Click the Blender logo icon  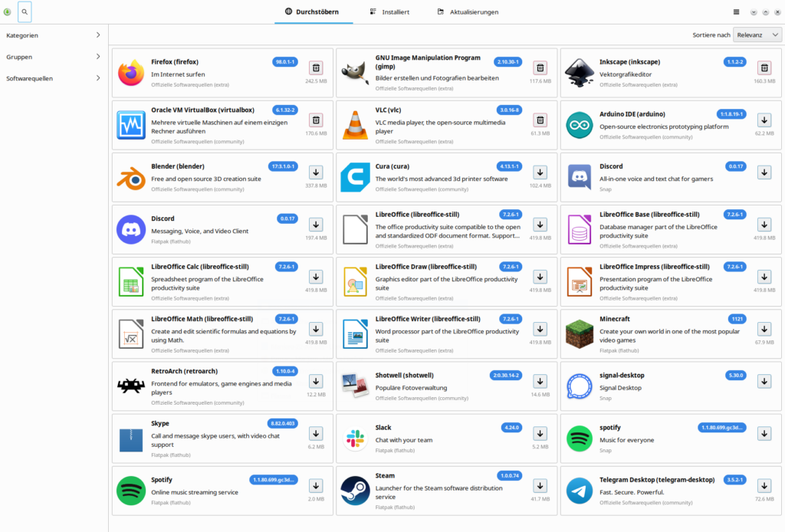click(131, 178)
